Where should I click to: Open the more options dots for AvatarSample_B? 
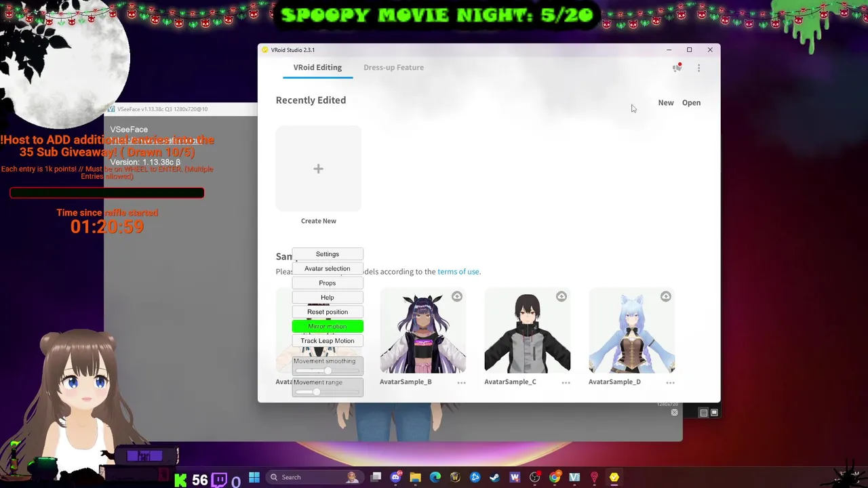[461, 382]
